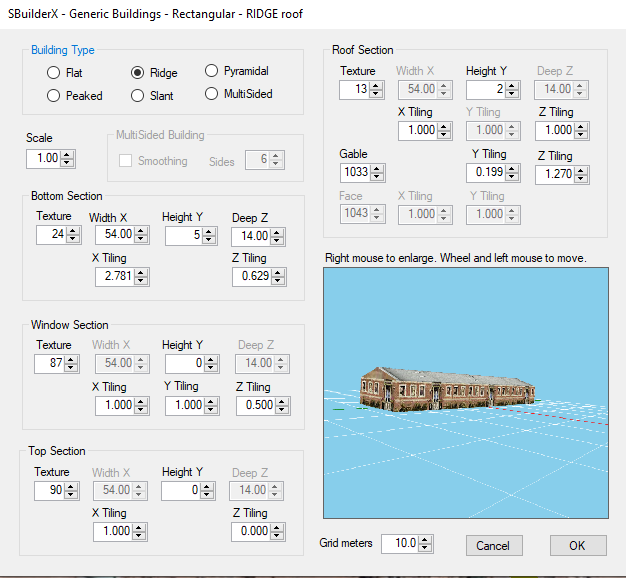626x578 pixels.
Task: Adjust Bottom Section Deep Z spinner
Action: pyautogui.click(x=277, y=236)
